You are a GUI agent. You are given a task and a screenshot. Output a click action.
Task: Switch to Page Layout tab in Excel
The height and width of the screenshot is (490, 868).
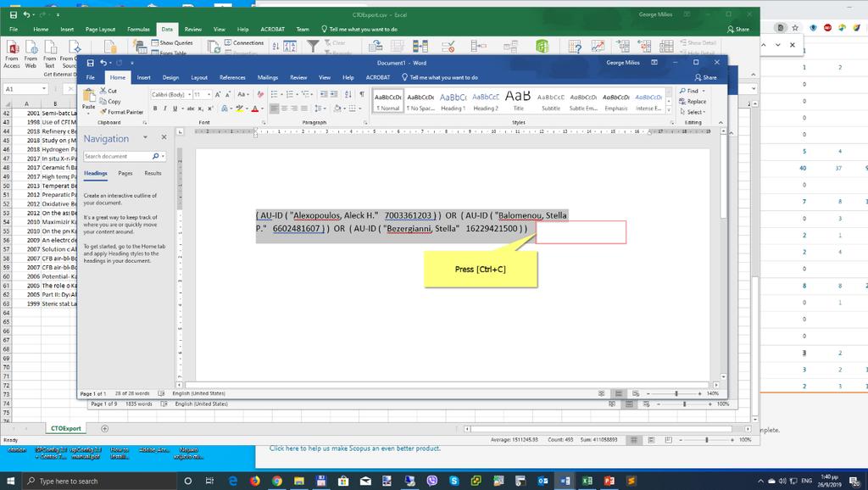pyautogui.click(x=100, y=30)
